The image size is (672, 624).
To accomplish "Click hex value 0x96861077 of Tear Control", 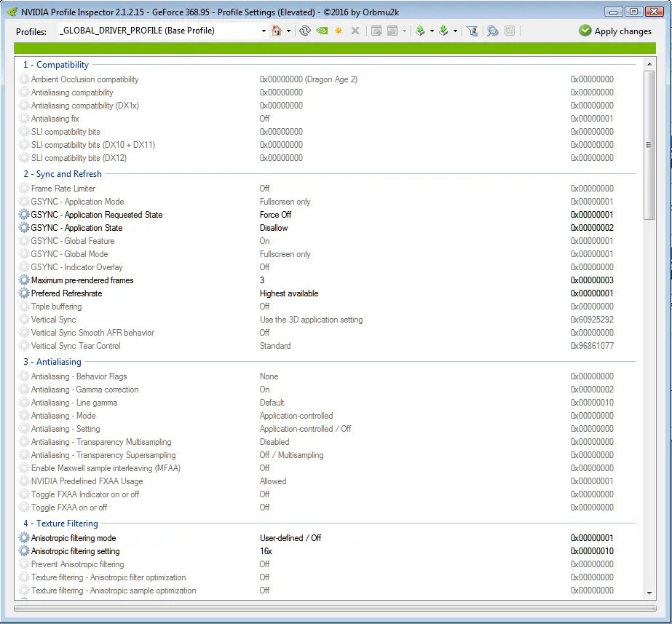I will 592,346.
